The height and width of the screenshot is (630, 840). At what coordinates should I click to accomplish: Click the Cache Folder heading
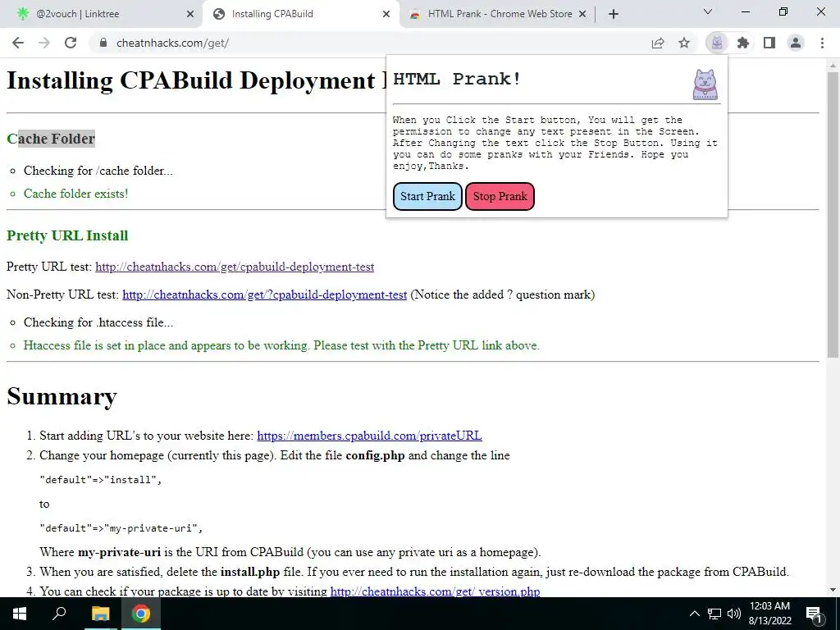point(51,139)
